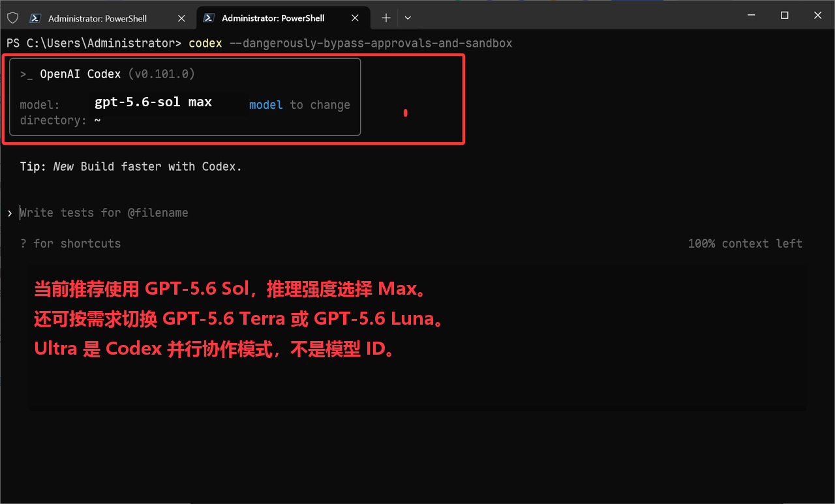Viewport: 835px width, 504px height.
Task: Click the blue 'model' command text
Action: (x=266, y=105)
